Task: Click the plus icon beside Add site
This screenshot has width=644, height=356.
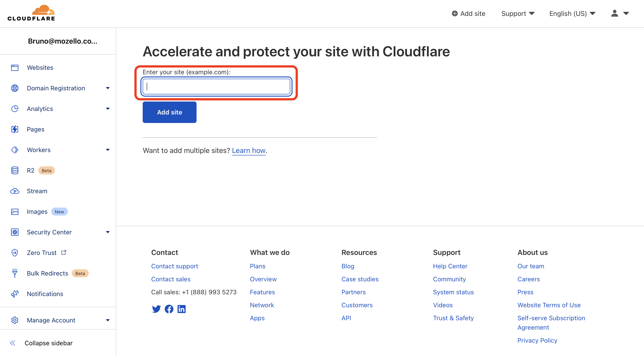Action: (455, 13)
